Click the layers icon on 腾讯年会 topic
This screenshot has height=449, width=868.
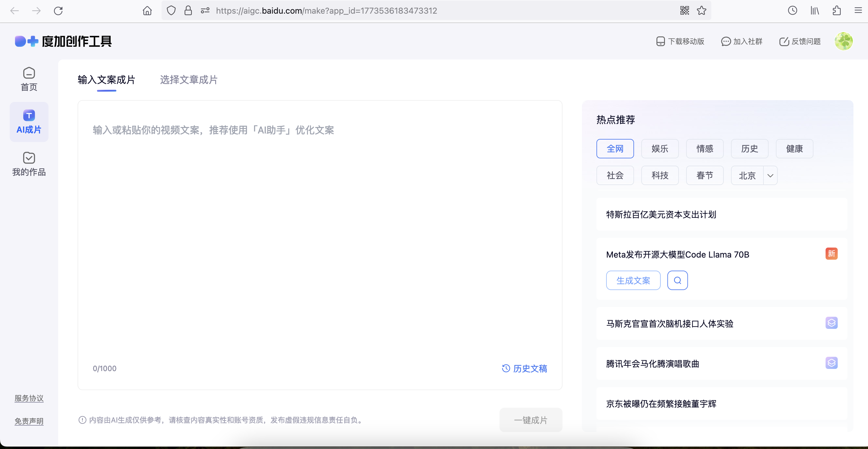coord(831,363)
